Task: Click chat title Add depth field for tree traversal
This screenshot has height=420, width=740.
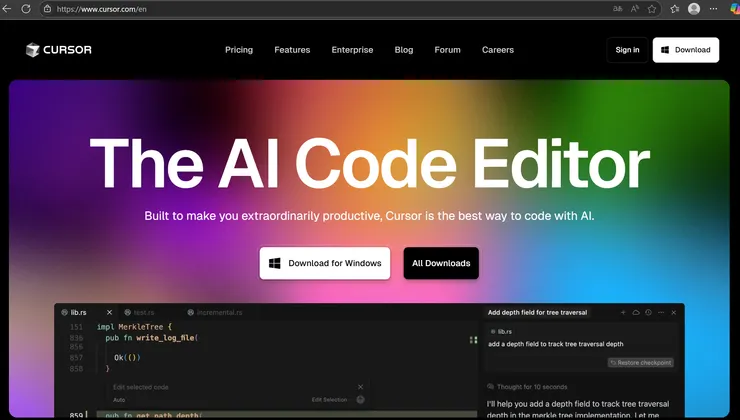Action: [537, 312]
